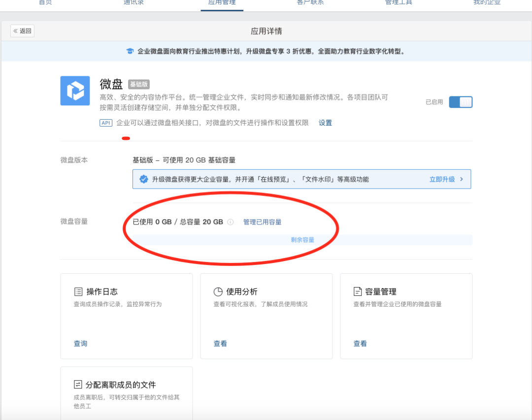
Task: Click the 设置 link for API
Action: (325, 123)
